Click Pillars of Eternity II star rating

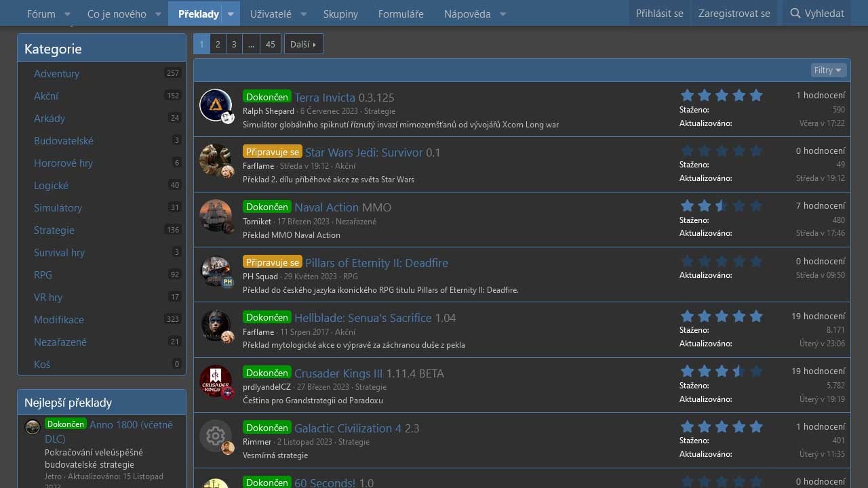(x=722, y=261)
